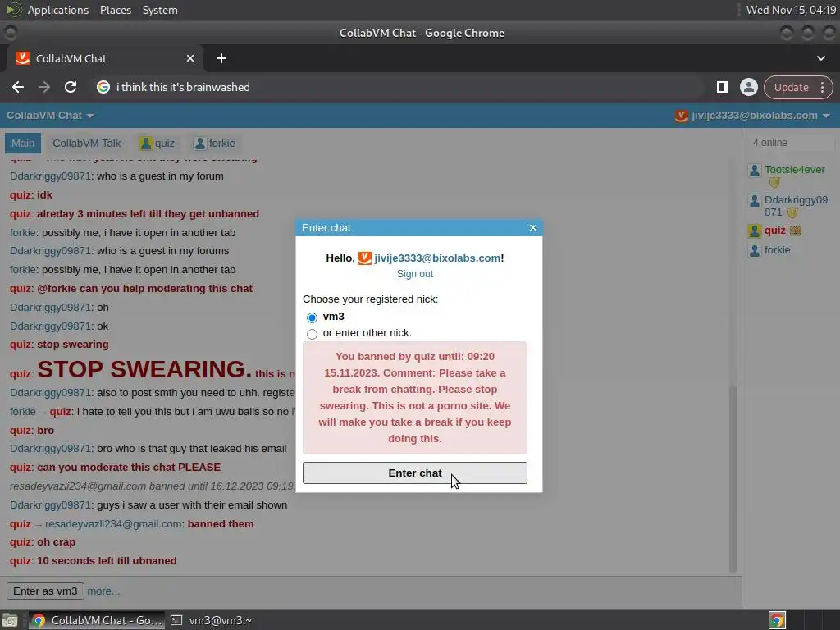
Task: Switch to the CollabVM Talk tab
Action: [x=87, y=144]
